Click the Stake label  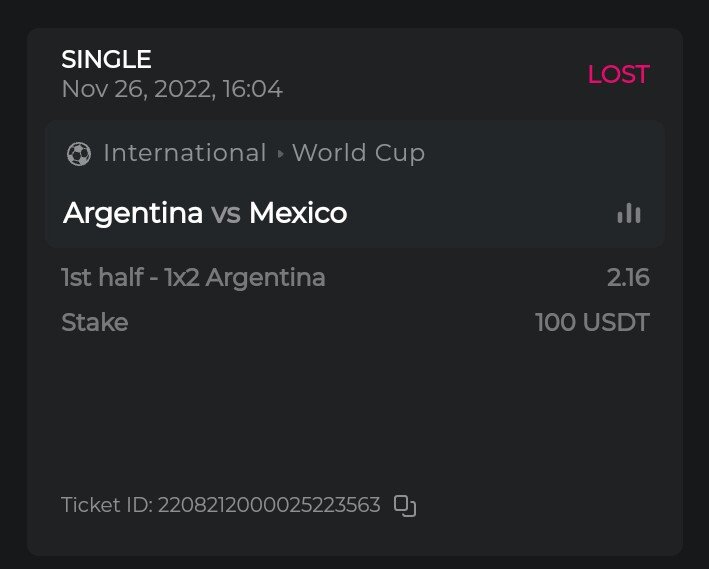94,323
